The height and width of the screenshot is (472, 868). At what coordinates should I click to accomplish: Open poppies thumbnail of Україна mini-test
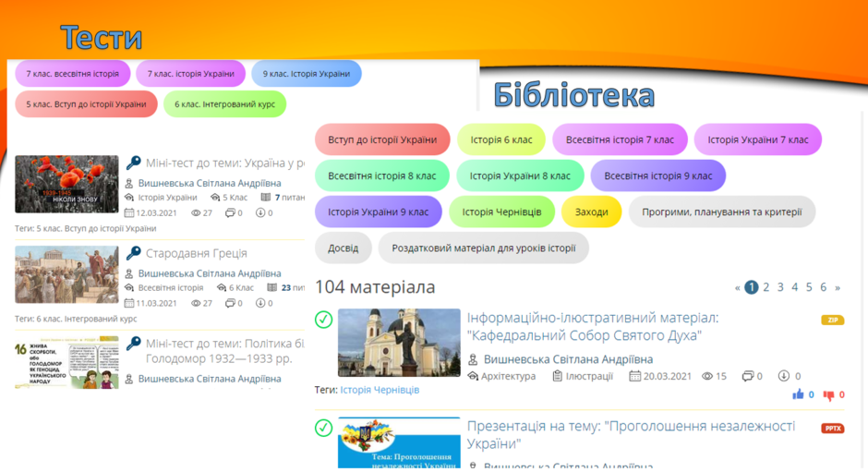[x=66, y=184]
